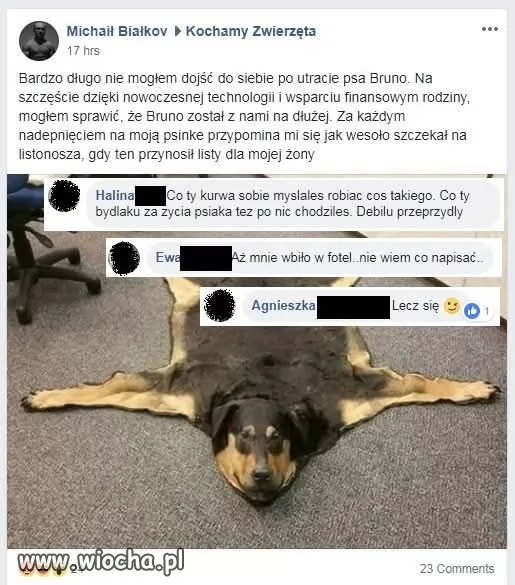Click the 17 hrs timestamp

pyautogui.click(x=83, y=51)
